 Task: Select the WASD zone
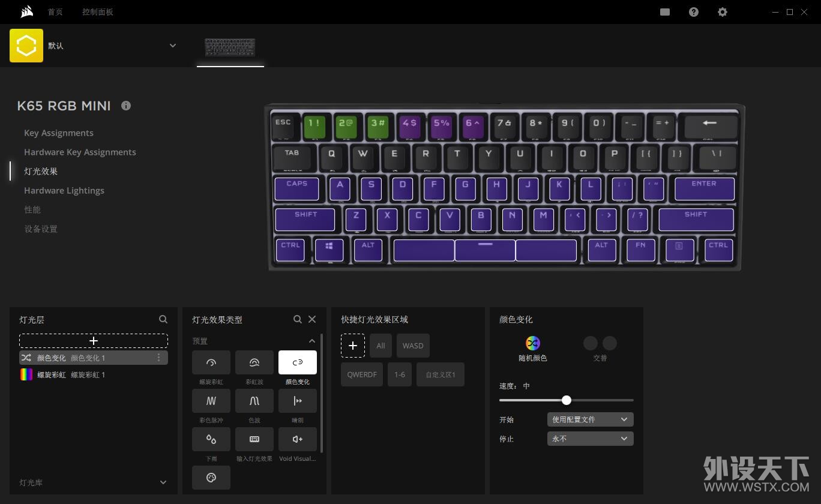pyautogui.click(x=413, y=346)
